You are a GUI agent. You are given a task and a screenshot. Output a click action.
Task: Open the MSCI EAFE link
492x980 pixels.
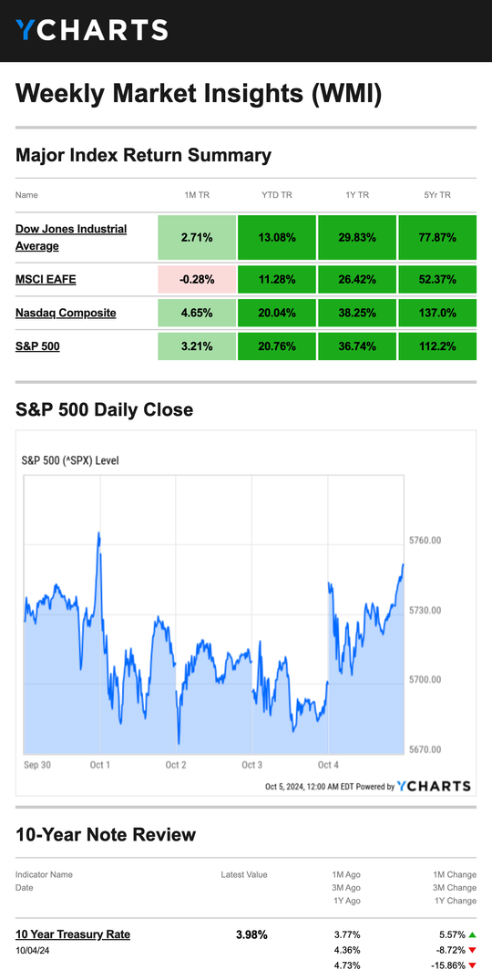point(46,279)
